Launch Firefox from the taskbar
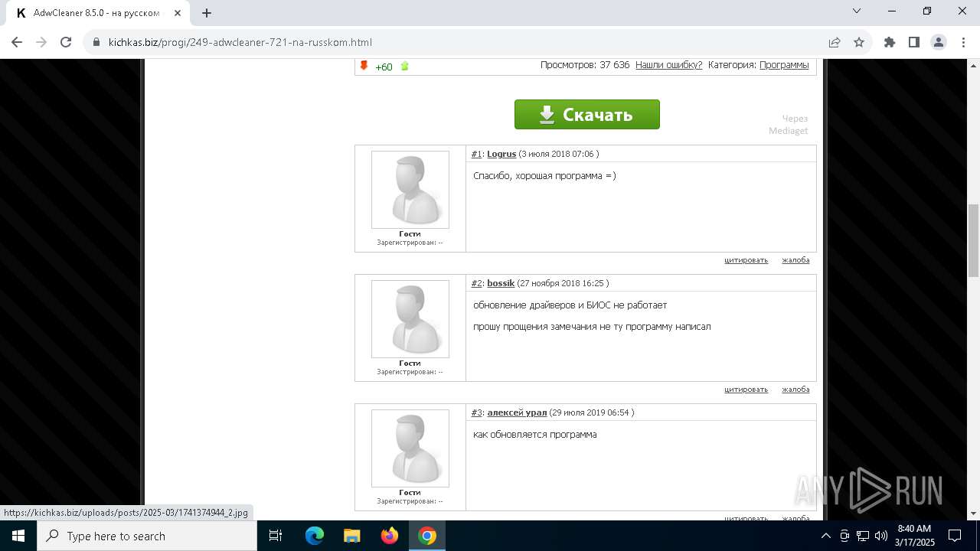Viewport: 980px width, 551px height. (x=390, y=536)
